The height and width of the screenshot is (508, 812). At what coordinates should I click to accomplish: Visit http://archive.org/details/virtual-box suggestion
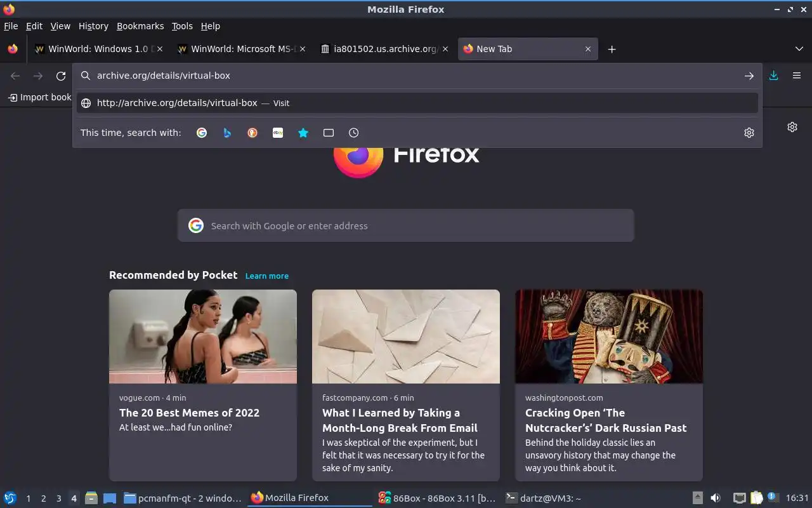417,103
